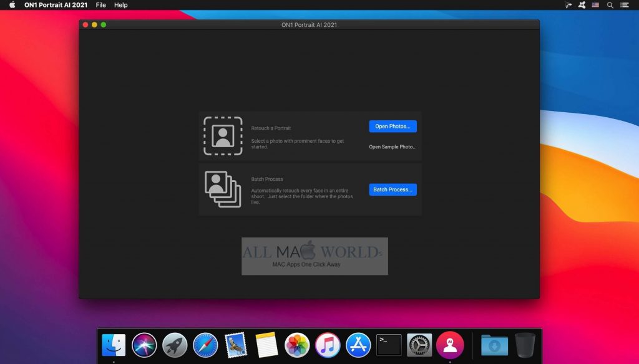The width and height of the screenshot is (639, 364).
Task: Open the Trash in the dock
Action: click(x=525, y=345)
